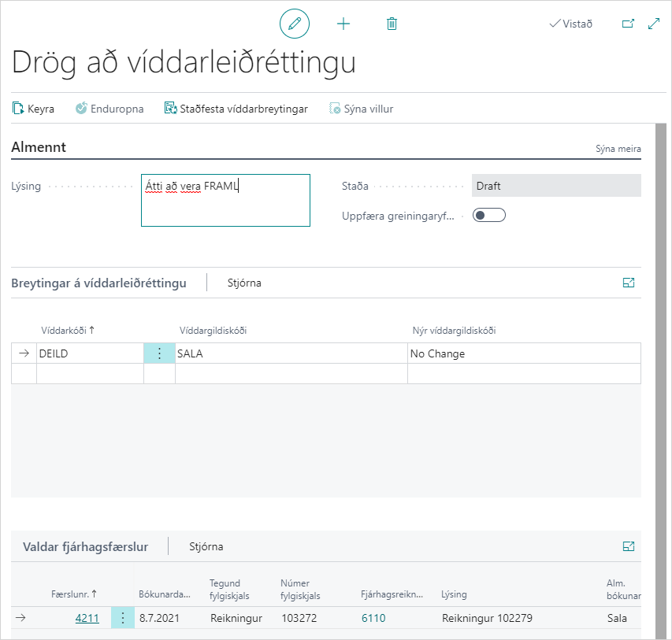Run the correction with Keyra
Screen dimensions: 672x640
pyautogui.click(x=33, y=109)
